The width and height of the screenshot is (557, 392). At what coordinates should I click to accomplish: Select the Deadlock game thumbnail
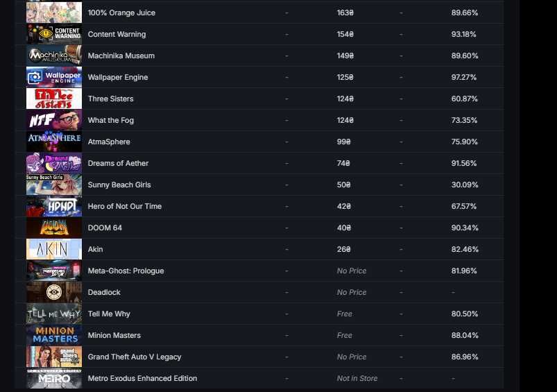[x=54, y=292]
